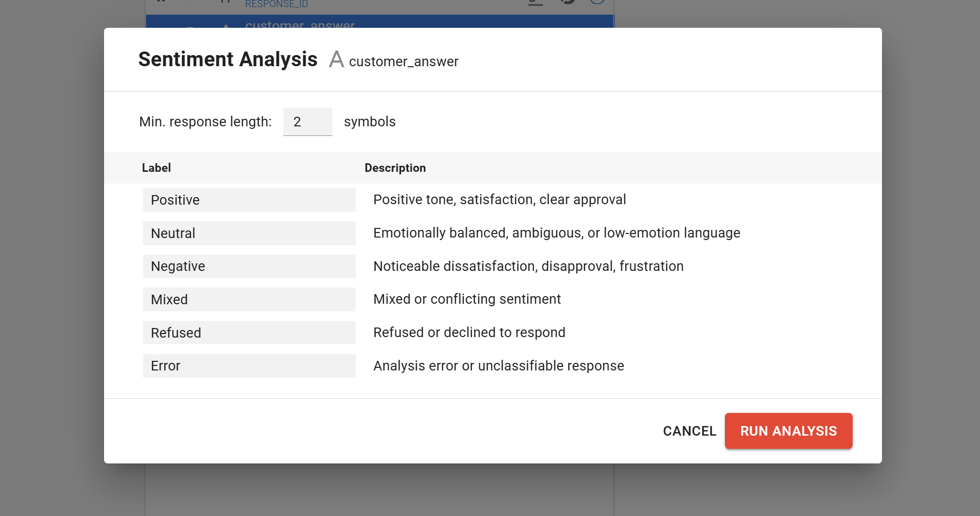Click the text-type 'A' icon beside customer_answer

pyautogui.click(x=336, y=60)
